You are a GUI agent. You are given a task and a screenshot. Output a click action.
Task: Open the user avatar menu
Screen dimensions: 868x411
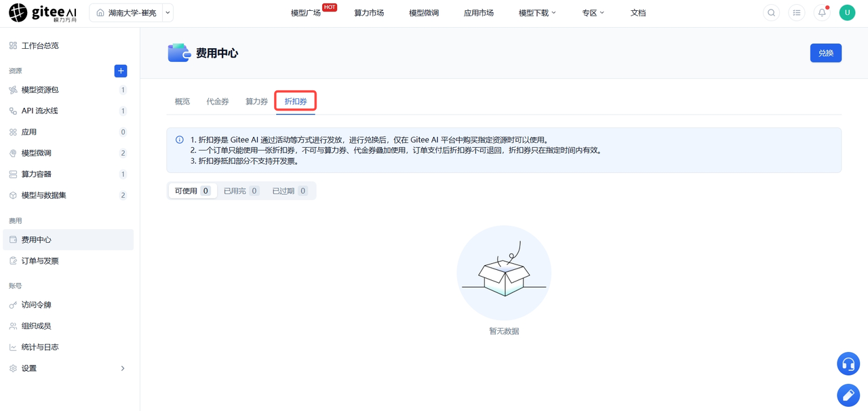click(847, 13)
